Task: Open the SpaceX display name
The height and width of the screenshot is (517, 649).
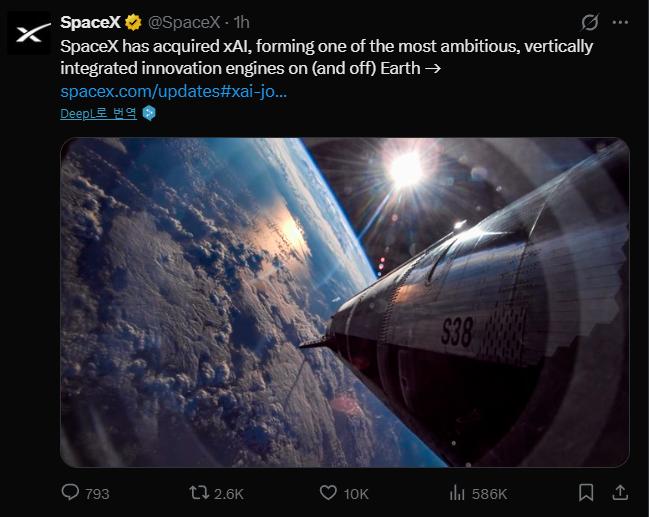Action: [90, 23]
